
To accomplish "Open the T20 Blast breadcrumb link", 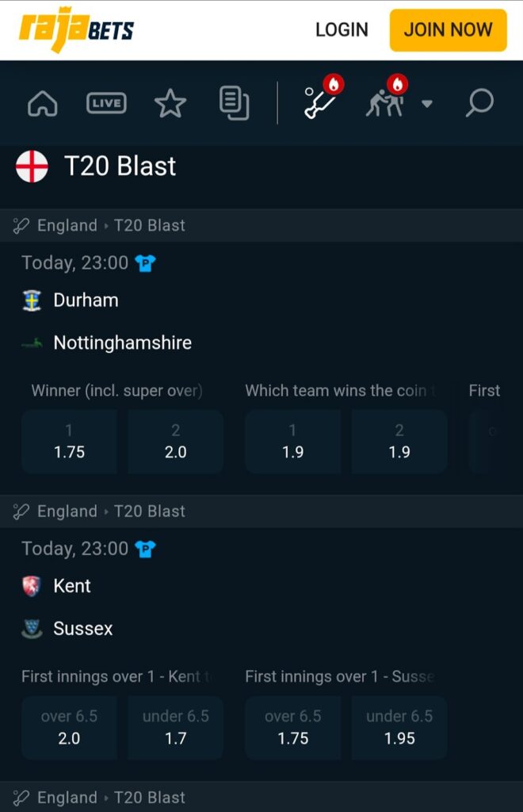I will [x=150, y=225].
